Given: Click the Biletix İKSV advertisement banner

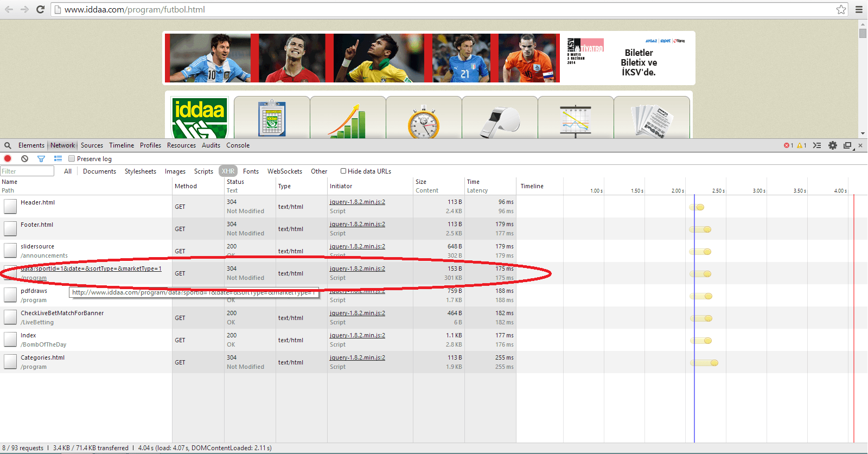Looking at the screenshot, I should click(627, 58).
